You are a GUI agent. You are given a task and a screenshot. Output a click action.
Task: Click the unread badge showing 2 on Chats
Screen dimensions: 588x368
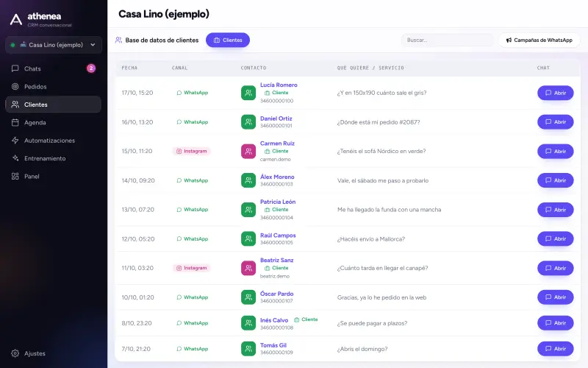(91, 68)
